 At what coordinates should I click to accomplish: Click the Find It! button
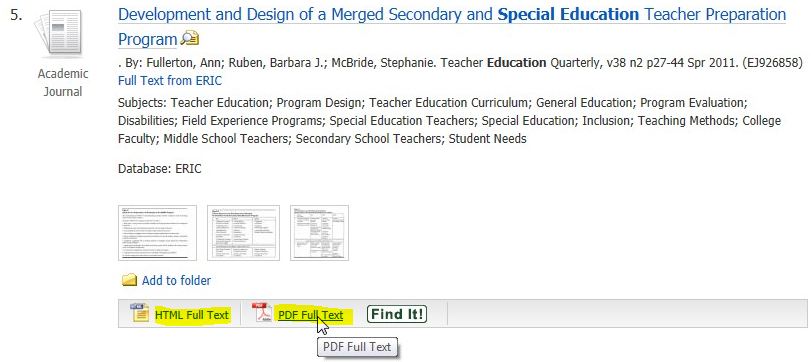pyautogui.click(x=397, y=314)
